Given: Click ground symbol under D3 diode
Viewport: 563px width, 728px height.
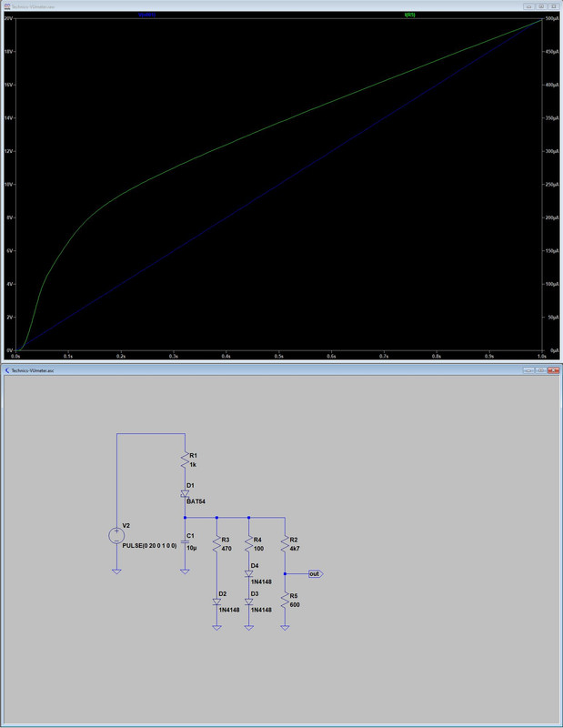Looking at the screenshot, I should tap(249, 627).
